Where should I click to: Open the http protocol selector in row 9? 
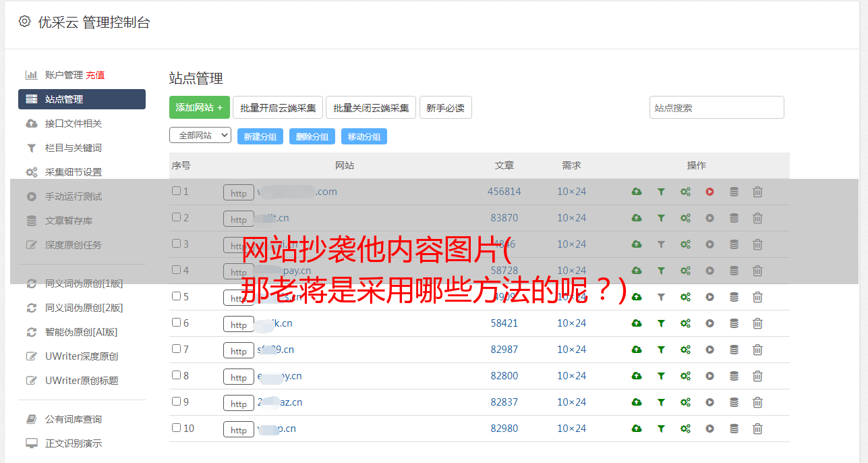[x=239, y=404]
